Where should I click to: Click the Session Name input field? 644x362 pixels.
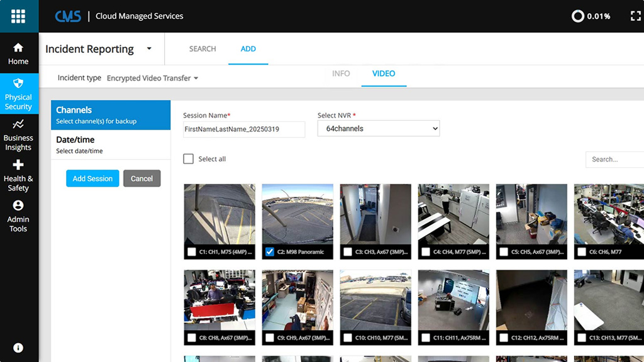pyautogui.click(x=244, y=129)
